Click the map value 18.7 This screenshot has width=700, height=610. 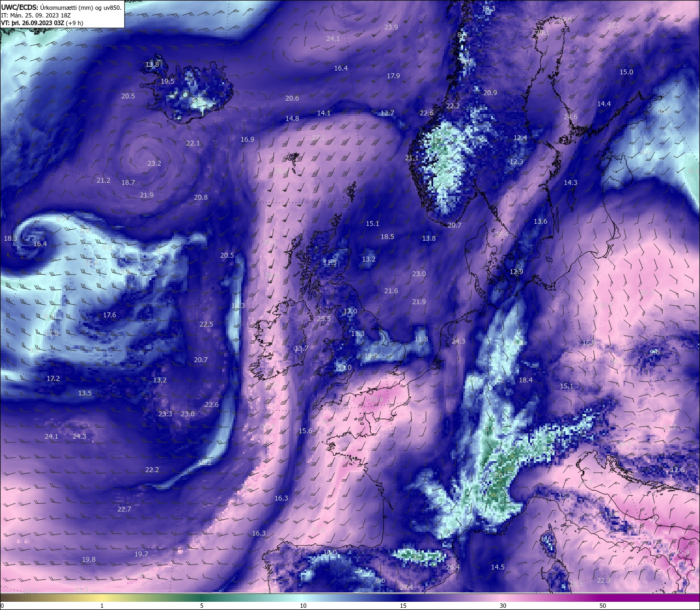(128, 183)
